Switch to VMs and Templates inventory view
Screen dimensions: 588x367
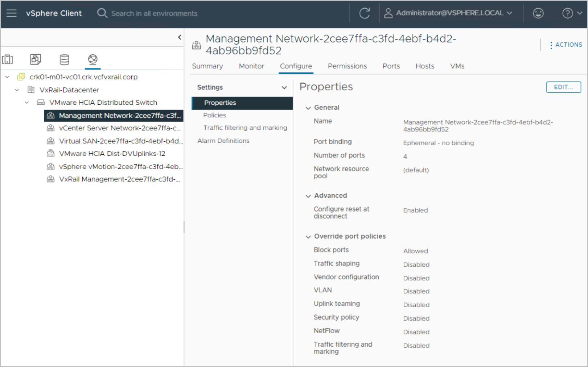(36, 59)
